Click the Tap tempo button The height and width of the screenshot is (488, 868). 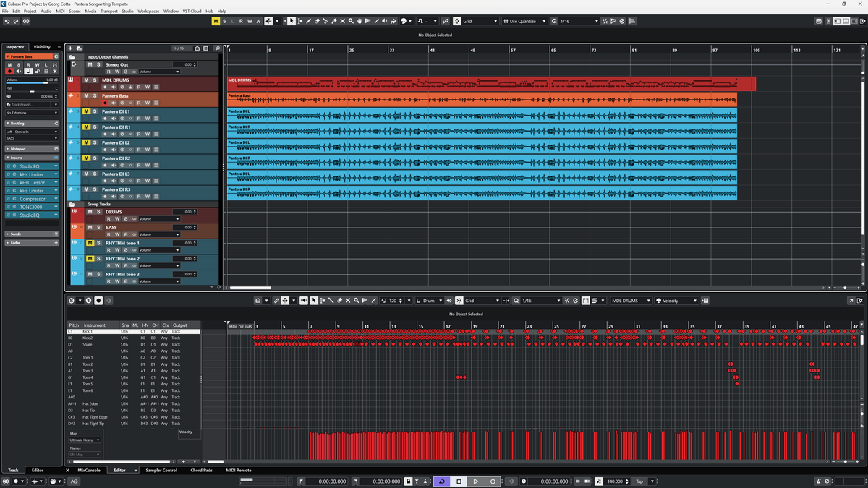[639, 481]
